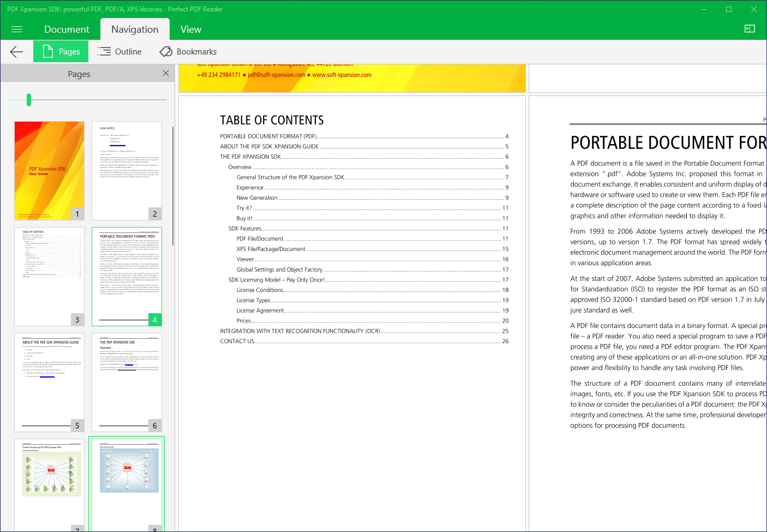Open the License Agreement contents entry

(260, 310)
